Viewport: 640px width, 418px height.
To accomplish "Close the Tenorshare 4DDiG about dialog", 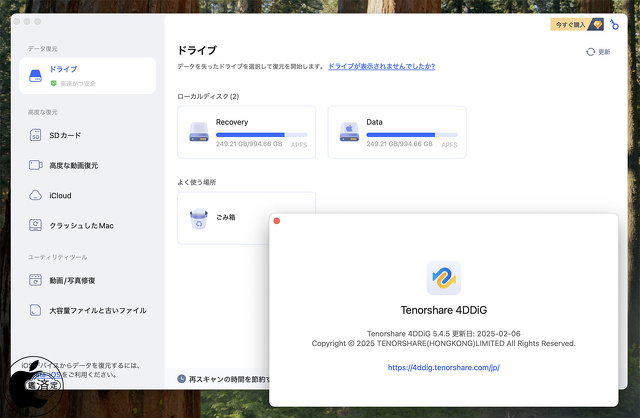I will click(277, 221).
